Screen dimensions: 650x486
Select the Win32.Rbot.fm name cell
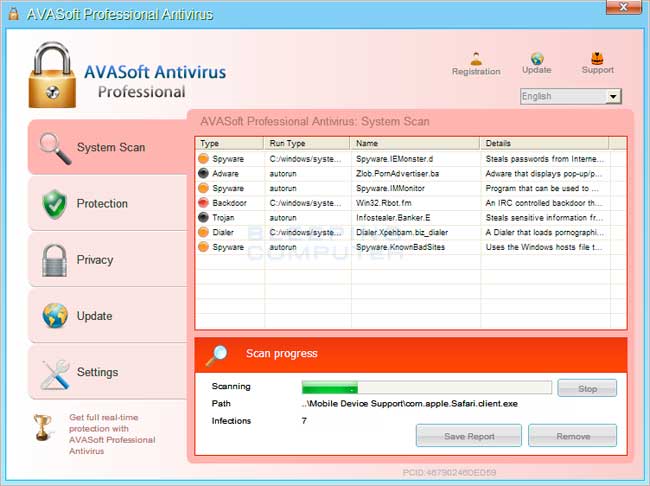tap(383, 203)
